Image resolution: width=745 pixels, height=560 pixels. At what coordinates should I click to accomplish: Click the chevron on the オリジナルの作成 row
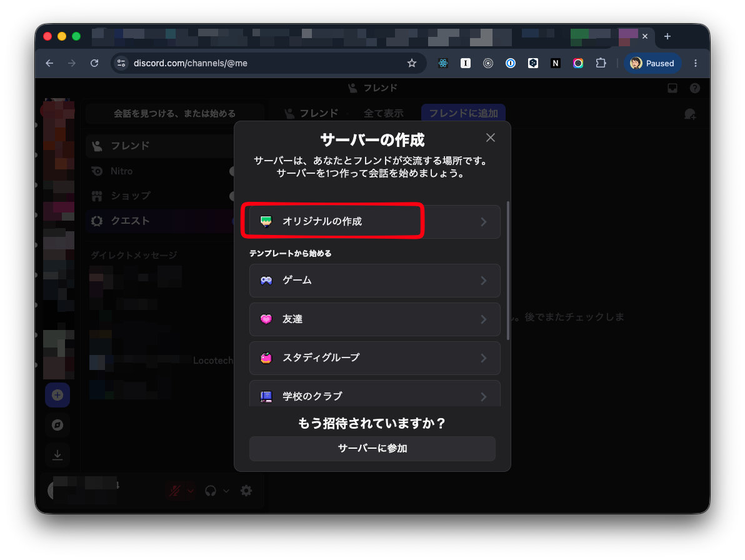(x=483, y=222)
